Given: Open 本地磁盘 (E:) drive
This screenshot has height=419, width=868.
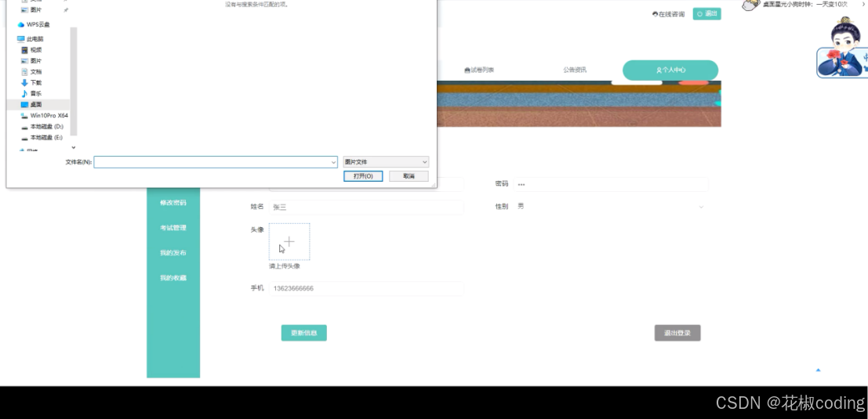Looking at the screenshot, I should (46, 137).
